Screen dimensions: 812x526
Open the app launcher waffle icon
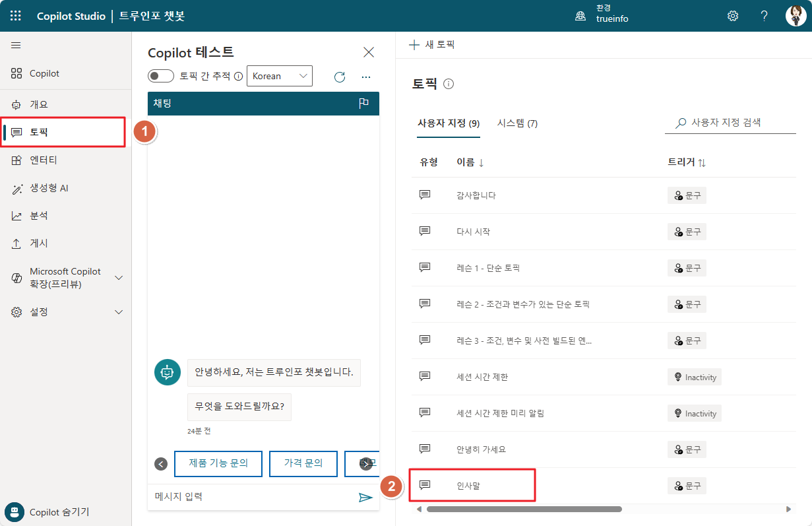point(16,16)
